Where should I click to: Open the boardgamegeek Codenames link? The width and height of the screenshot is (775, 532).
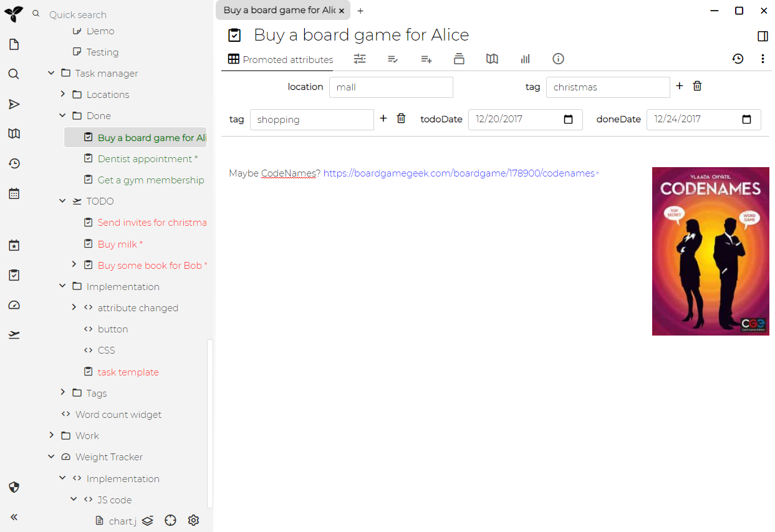(x=458, y=173)
